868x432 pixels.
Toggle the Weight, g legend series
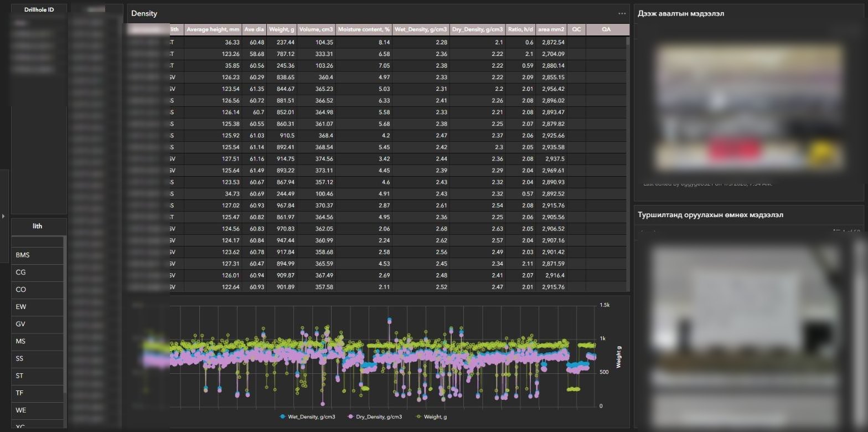point(431,416)
